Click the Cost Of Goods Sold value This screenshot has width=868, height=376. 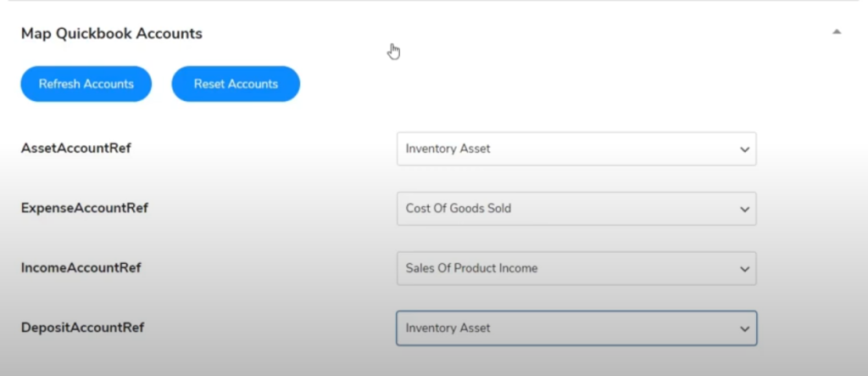click(x=459, y=209)
